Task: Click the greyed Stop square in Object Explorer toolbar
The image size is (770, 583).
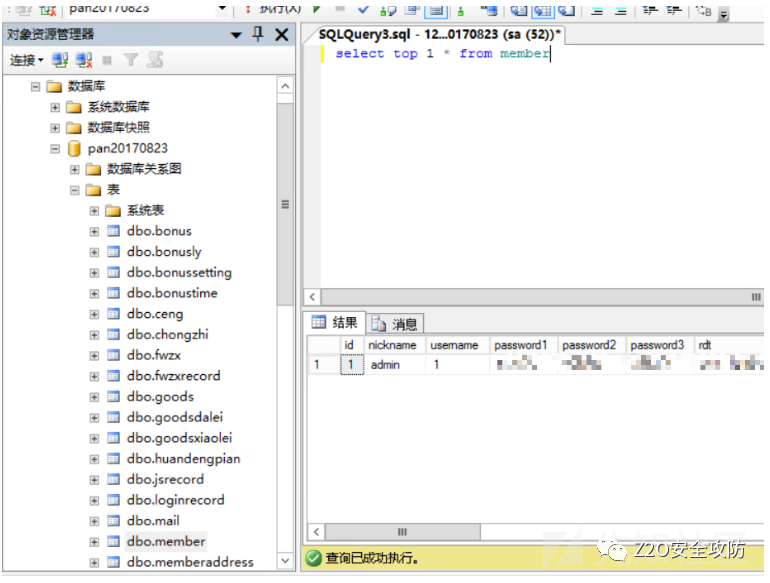Action: pyautogui.click(x=107, y=60)
